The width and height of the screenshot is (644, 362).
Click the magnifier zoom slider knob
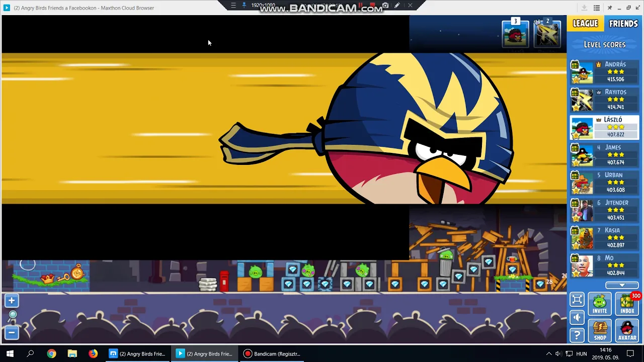pos(13,315)
